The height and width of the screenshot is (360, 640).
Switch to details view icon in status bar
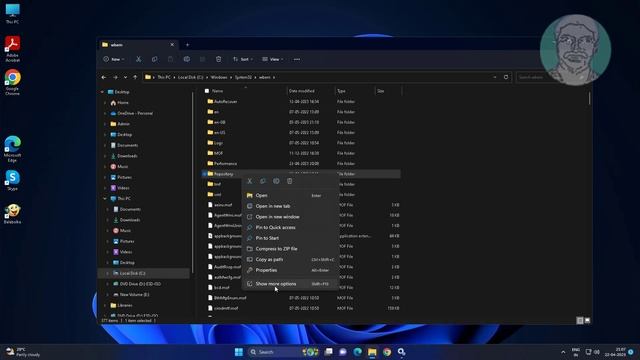[580, 320]
